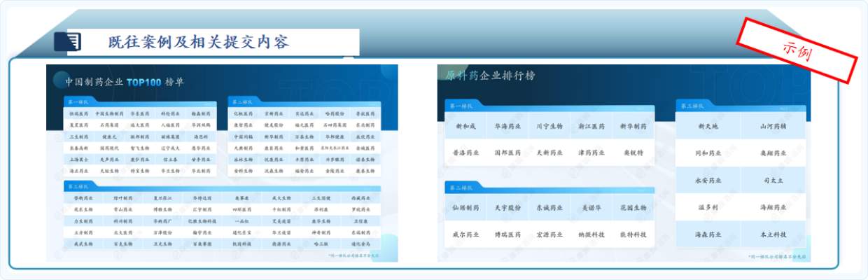Click 海思科 in TOP100 list
Image resolution: width=868 pixels, height=280 pixels.
(x=201, y=136)
